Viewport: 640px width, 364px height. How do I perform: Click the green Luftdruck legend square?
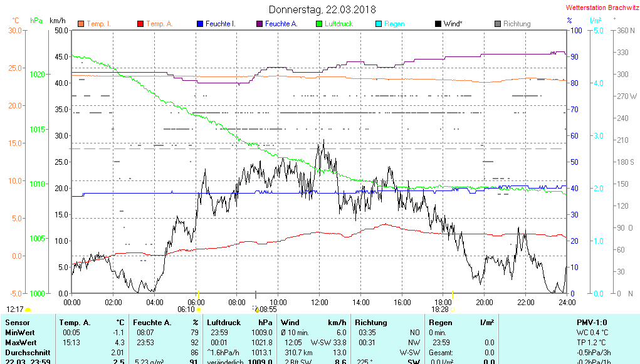tap(318, 24)
